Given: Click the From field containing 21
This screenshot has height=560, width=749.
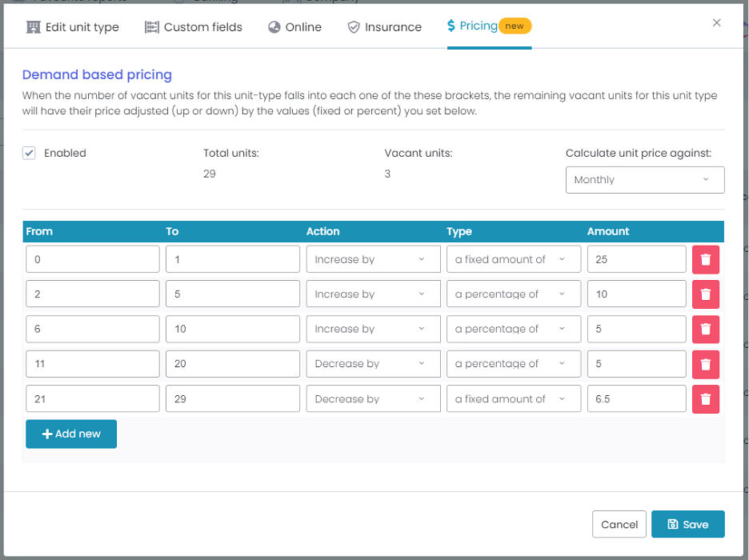Looking at the screenshot, I should [x=93, y=398].
